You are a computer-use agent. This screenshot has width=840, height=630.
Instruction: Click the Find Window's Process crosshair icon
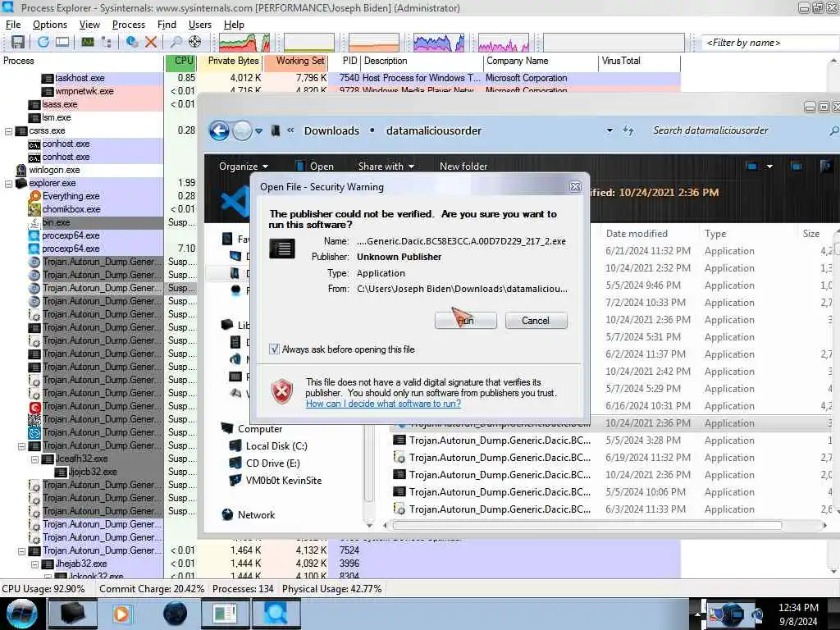click(195, 42)
